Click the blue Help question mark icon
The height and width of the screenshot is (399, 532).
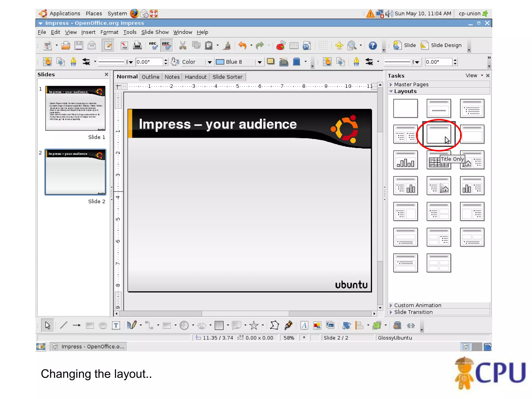point(373,46)
